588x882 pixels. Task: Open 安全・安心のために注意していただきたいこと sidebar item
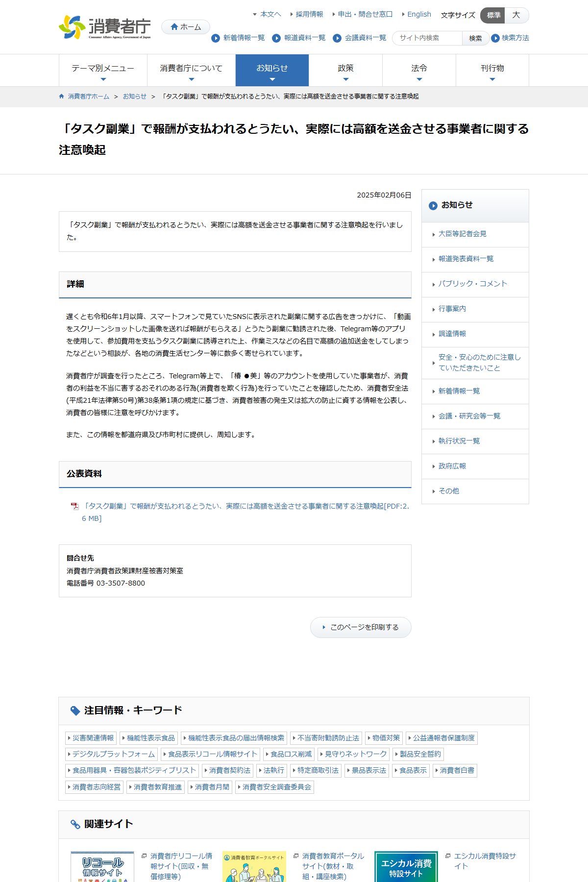[475, 363]
